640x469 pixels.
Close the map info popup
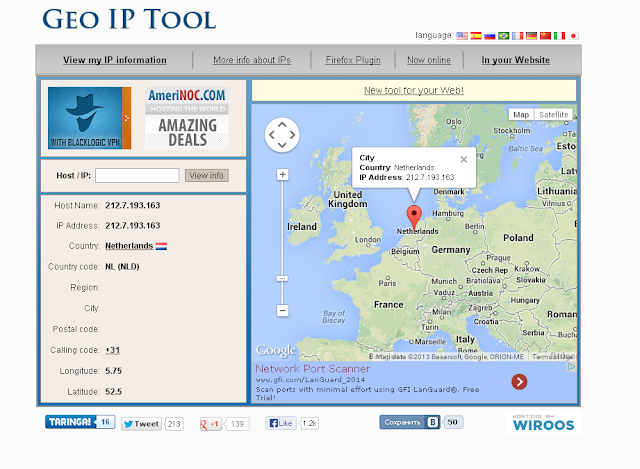464,160
